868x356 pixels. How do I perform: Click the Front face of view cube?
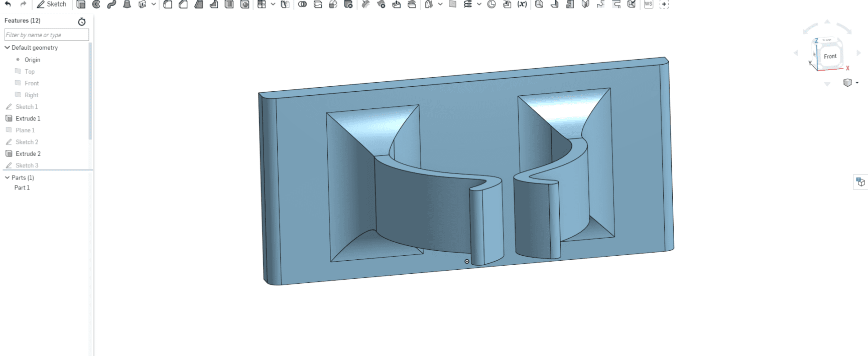point(830,56)
